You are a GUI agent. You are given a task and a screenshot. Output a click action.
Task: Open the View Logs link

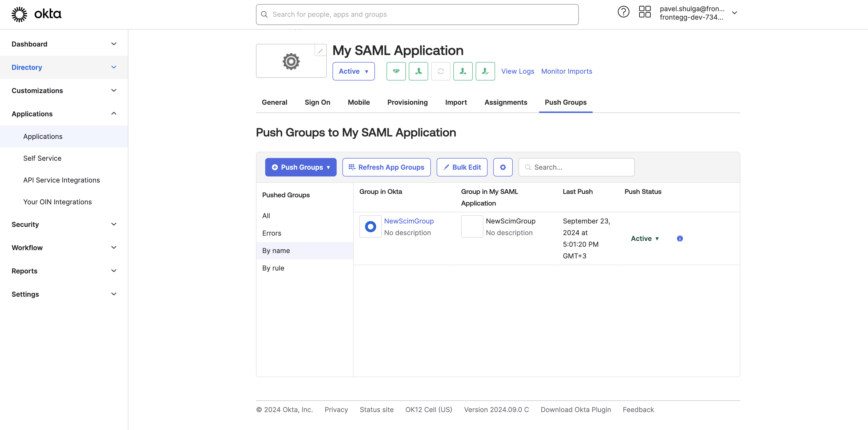click(518, 71)
